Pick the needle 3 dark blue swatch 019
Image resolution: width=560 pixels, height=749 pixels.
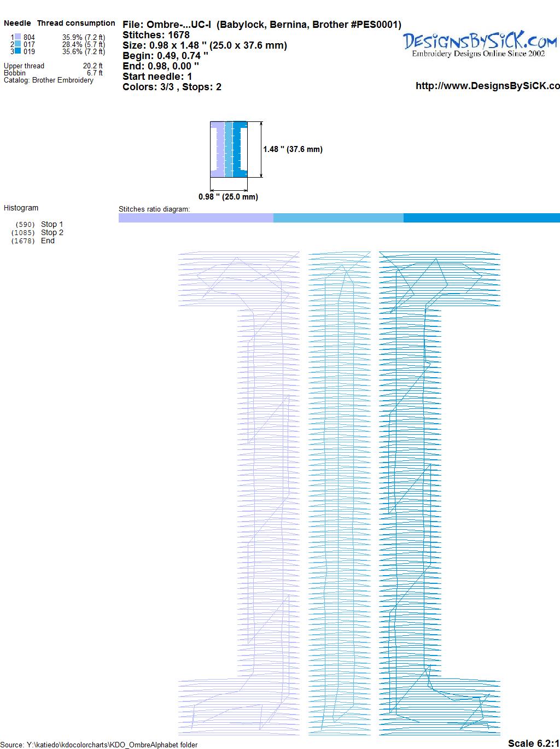(x=17, y=51)
